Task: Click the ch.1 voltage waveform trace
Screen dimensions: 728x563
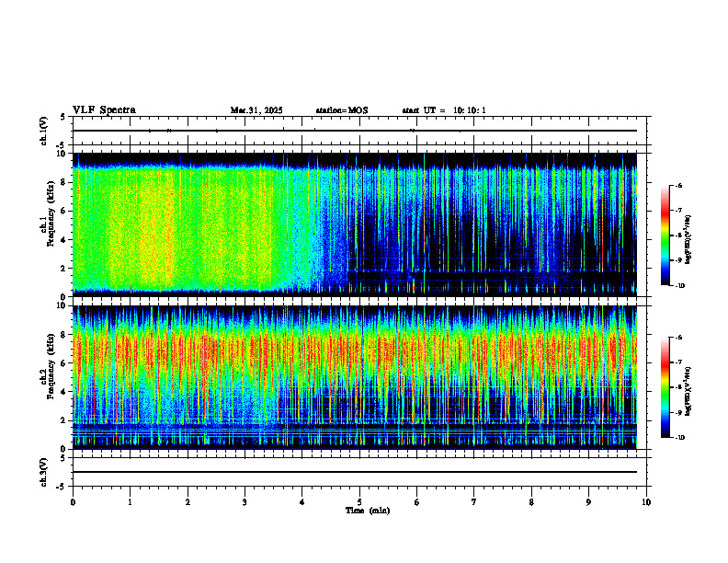Action: click(x=355, y=131)
